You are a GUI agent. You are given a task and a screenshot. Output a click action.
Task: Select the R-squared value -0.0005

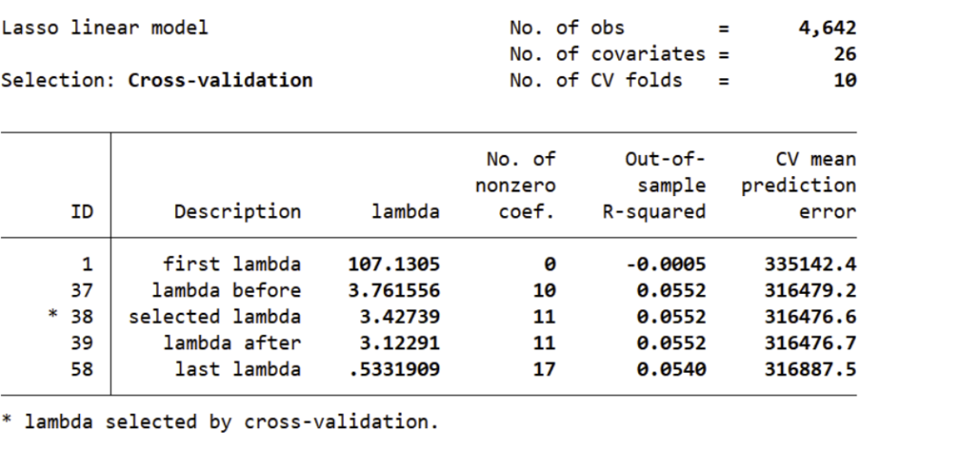click(x=666, y=264)
